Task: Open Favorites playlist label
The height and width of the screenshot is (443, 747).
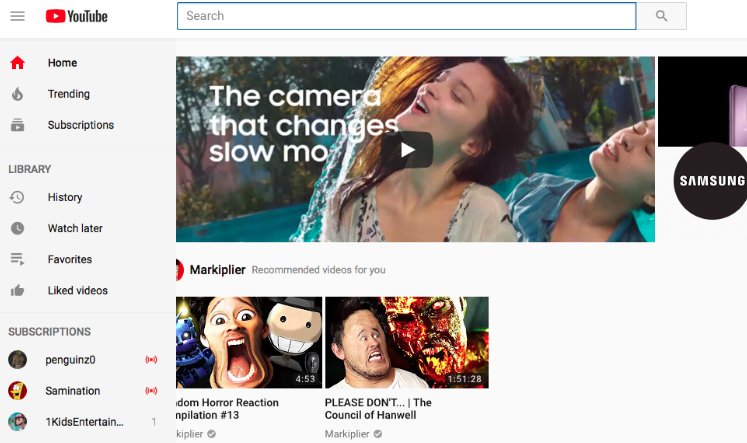Action: tap(70, 259)
